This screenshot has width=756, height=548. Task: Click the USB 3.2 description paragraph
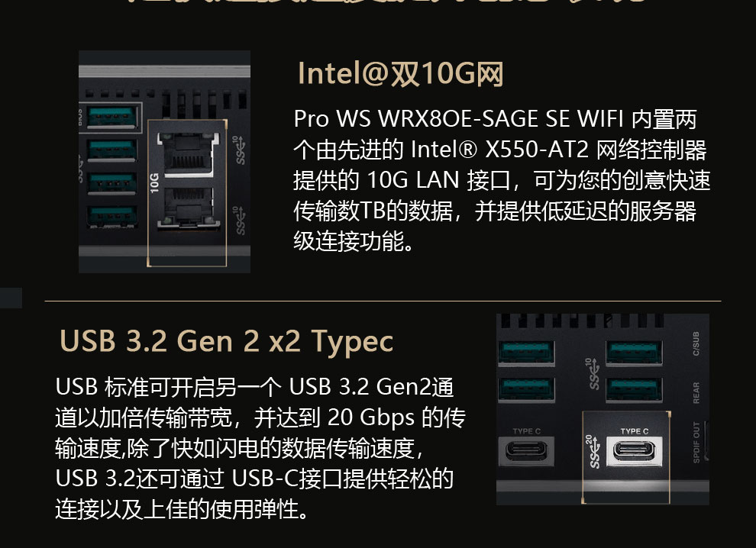click(260, 447)
